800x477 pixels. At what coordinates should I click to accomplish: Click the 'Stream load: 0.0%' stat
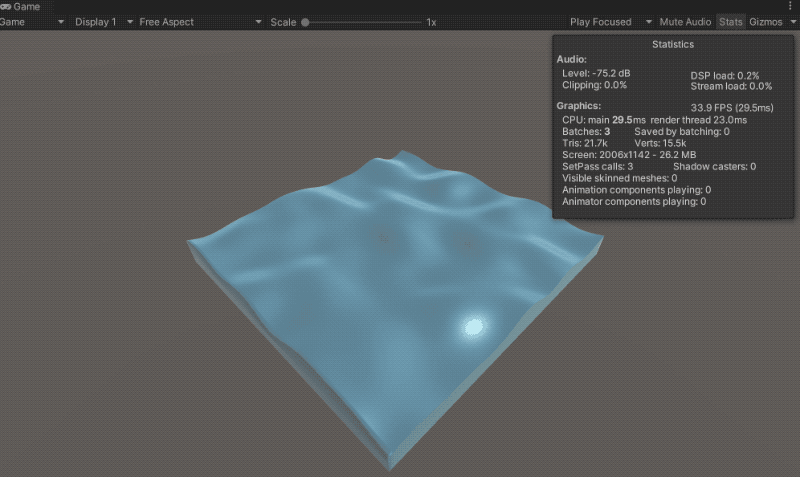click(x=731, y=86)
